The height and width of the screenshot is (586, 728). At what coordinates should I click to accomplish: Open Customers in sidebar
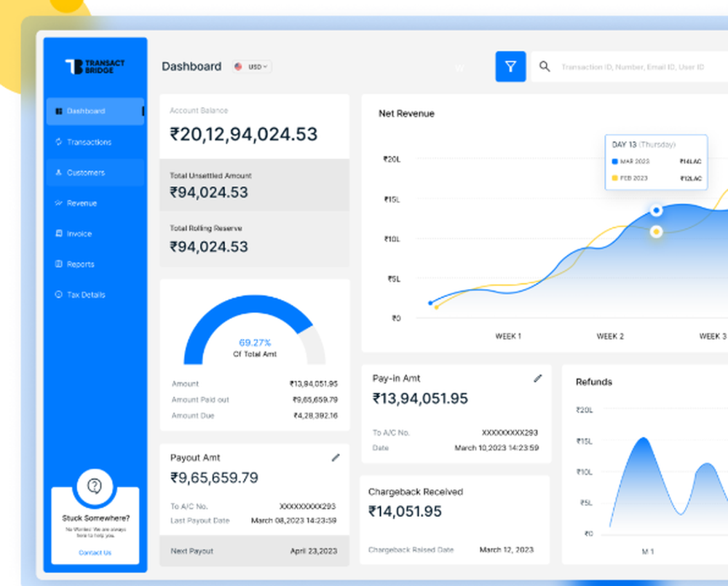[95, 173]
